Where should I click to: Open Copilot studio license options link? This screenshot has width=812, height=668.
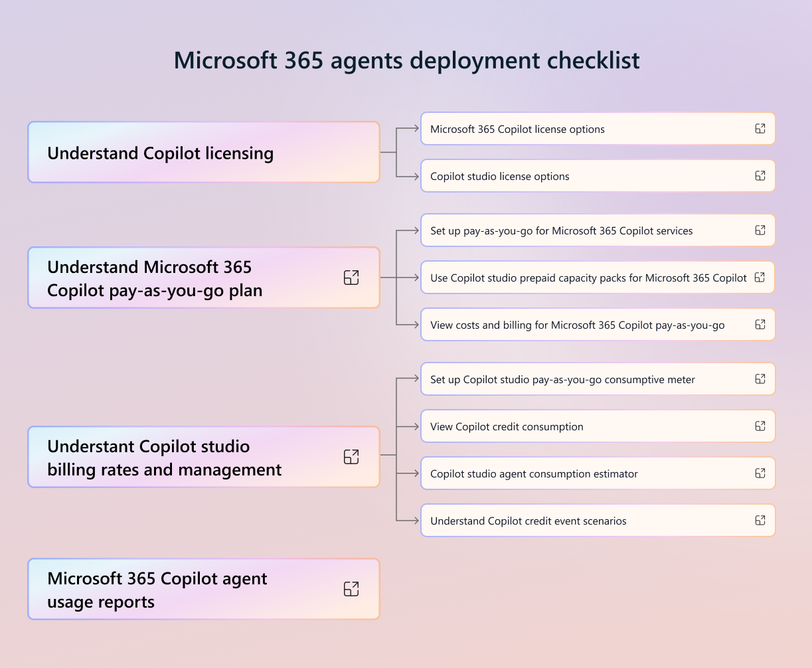[x=598, y=176]
